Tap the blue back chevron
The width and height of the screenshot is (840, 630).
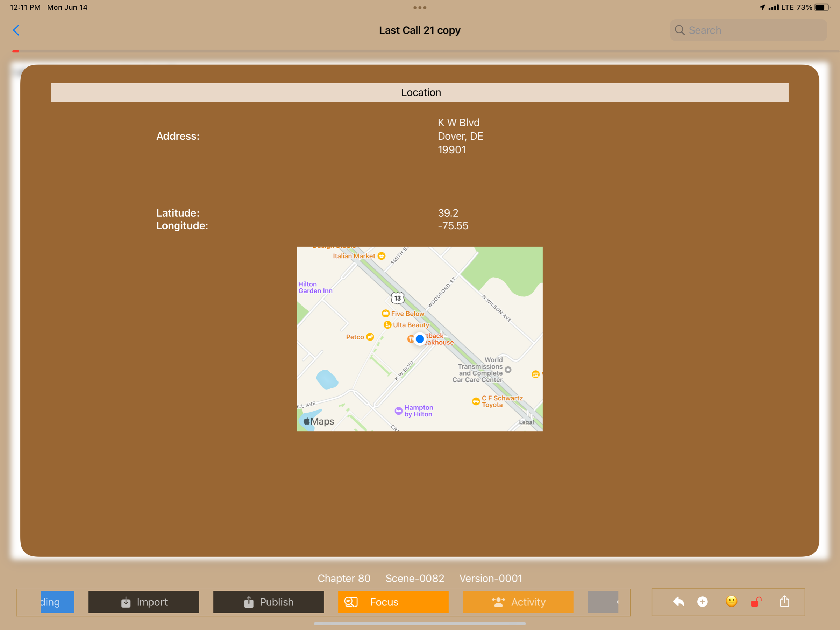[x=16, y=30]
